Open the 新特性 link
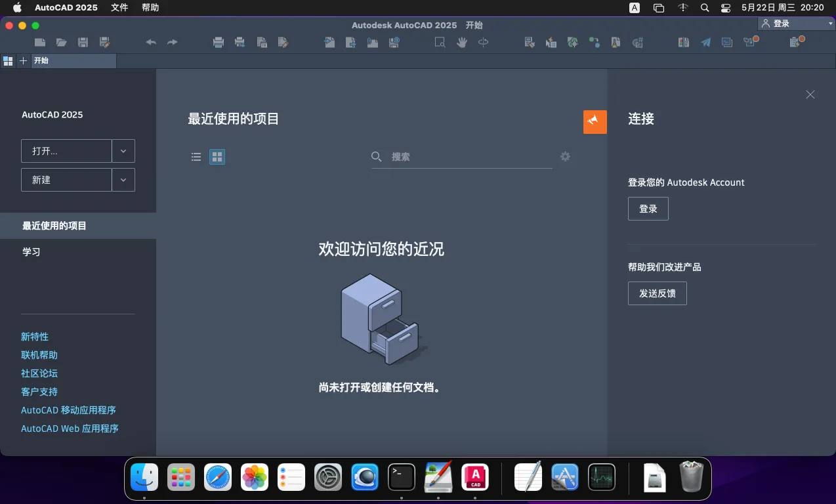Viewport: 836px width, 504px height. [35, 337]
